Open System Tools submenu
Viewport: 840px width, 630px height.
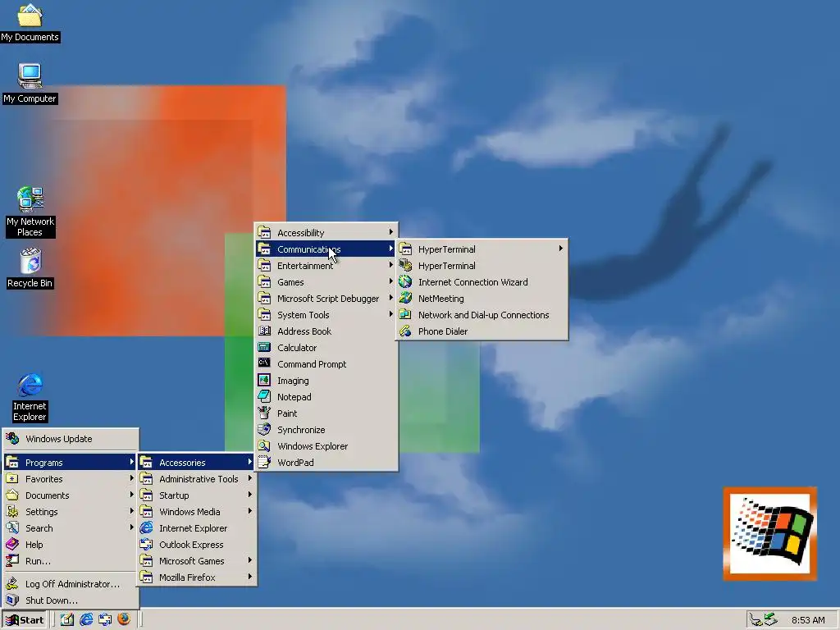click(x=326, y=315)
